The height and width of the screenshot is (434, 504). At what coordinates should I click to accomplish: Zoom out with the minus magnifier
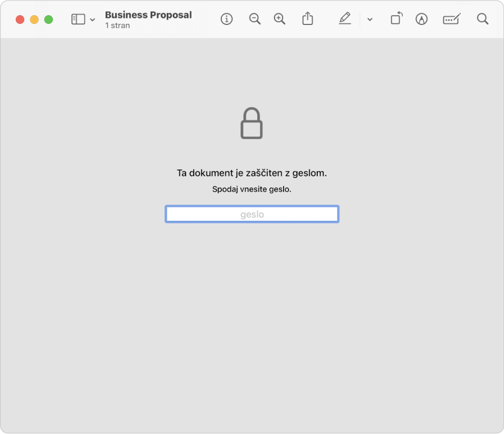254,19
